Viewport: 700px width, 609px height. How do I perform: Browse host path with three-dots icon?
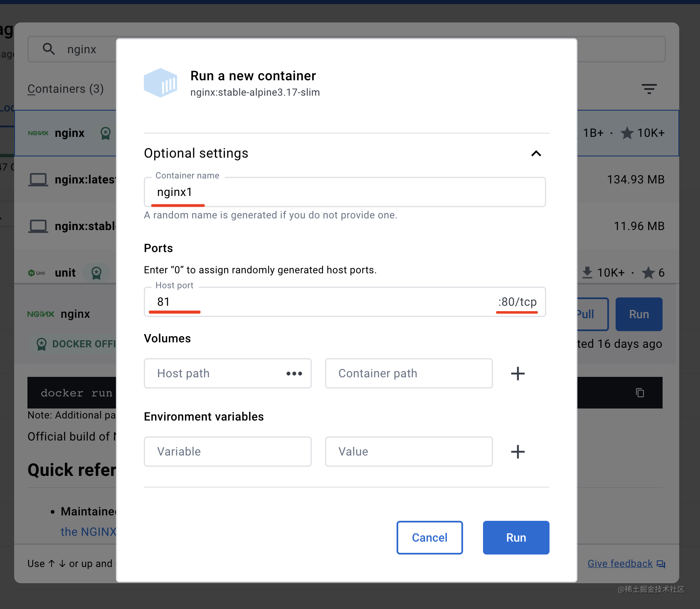(x=294, y=374)
